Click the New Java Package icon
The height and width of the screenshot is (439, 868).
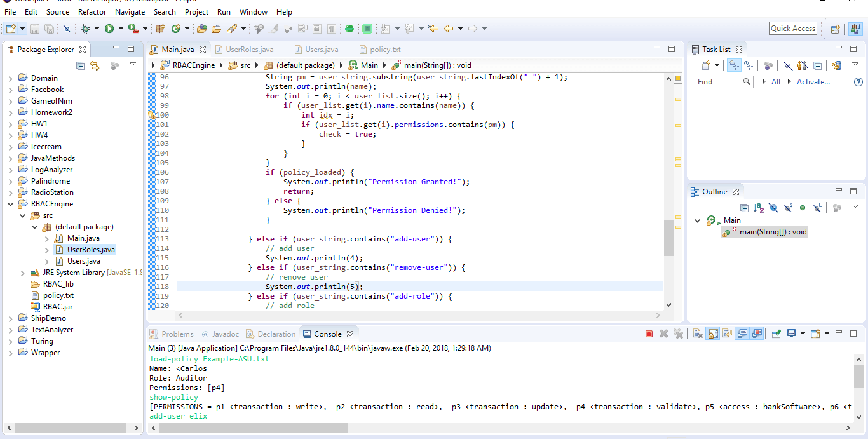point(160,29)
